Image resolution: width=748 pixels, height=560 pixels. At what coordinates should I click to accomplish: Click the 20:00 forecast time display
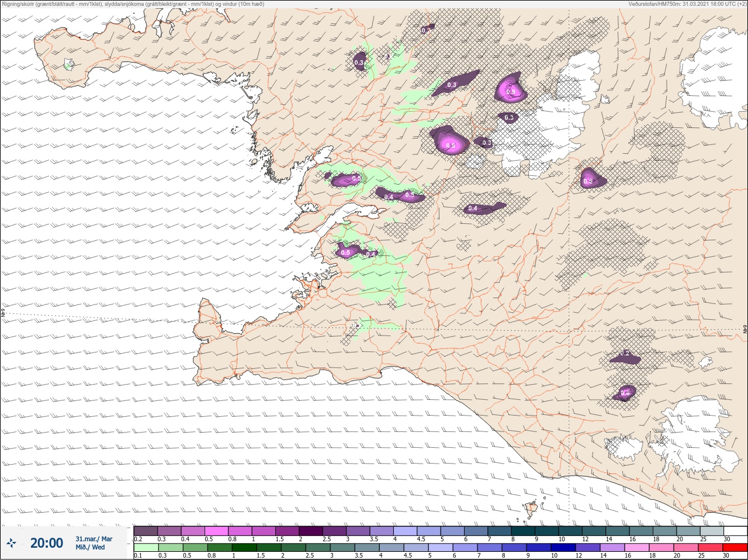[x=47, y=544]
